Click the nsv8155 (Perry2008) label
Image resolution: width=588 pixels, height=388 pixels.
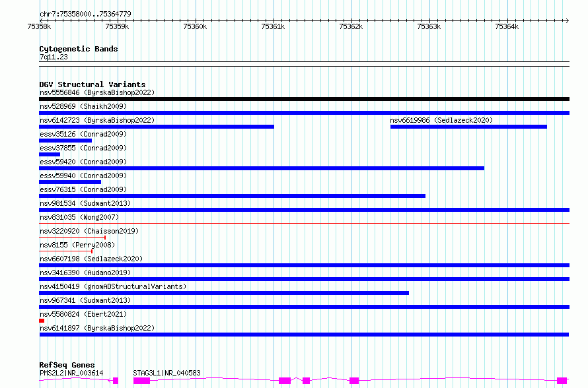point(77,245)
